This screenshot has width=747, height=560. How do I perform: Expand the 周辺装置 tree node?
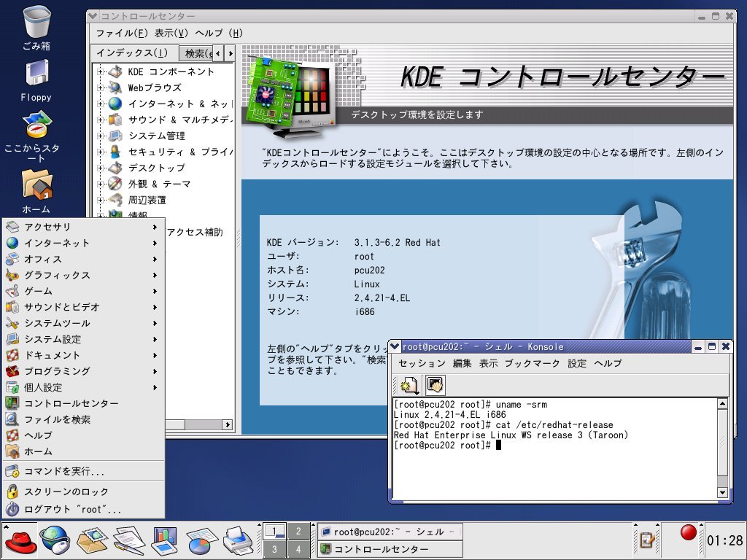click(x=100, y=200)
